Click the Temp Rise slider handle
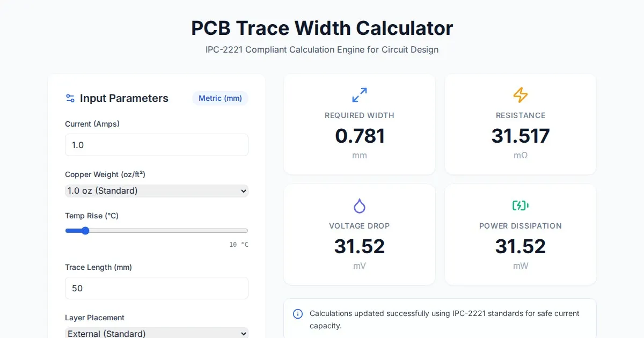 click(85, 231)
